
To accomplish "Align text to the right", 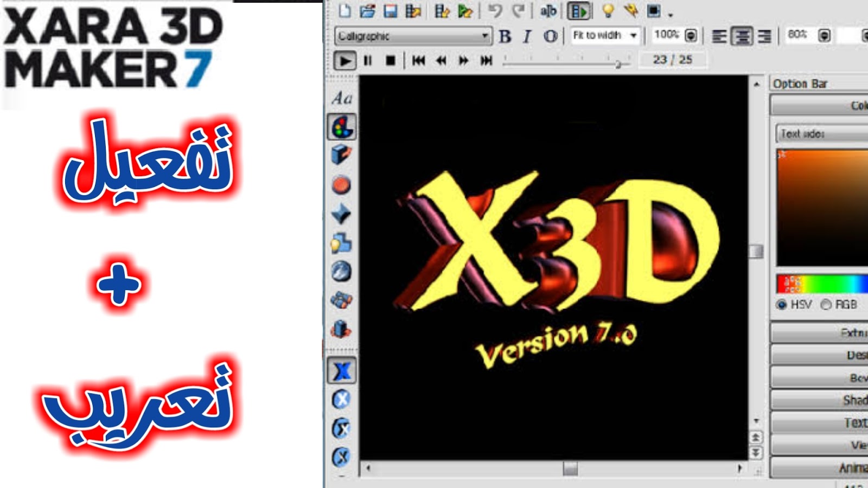I will (764, 36).
